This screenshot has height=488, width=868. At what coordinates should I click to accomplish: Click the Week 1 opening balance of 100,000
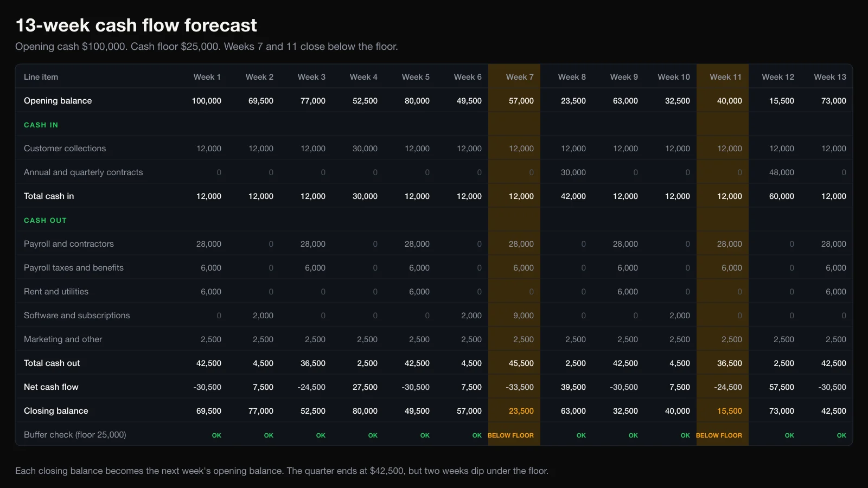coord(207,101)
